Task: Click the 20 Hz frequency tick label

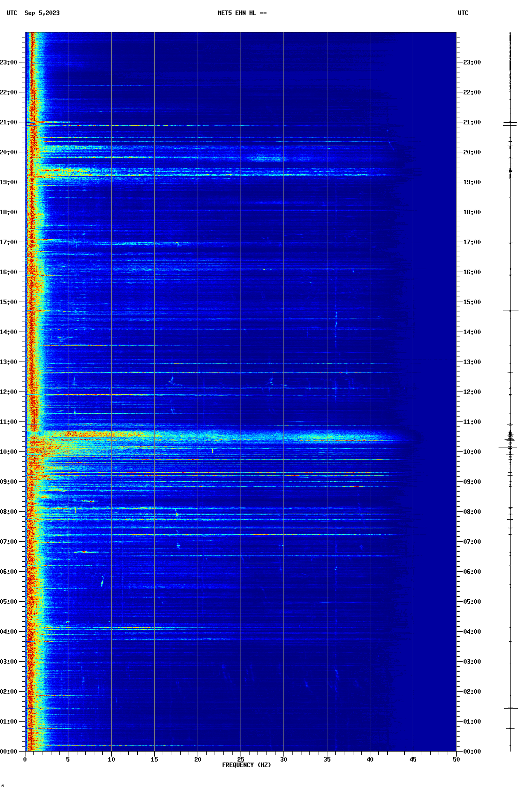Action: [x=198, y=760]
